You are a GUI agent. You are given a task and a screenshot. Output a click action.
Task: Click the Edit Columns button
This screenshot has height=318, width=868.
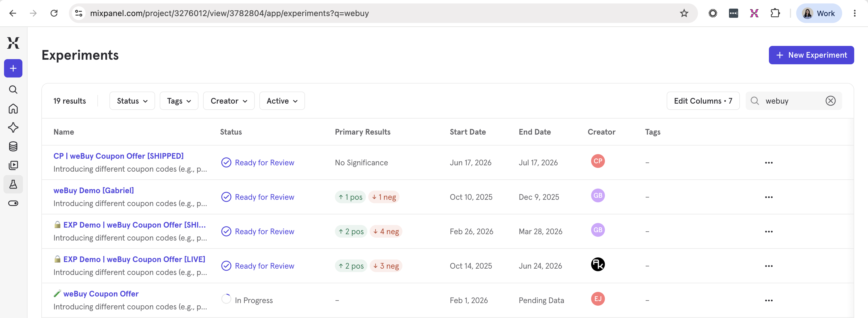coord(703,101)
